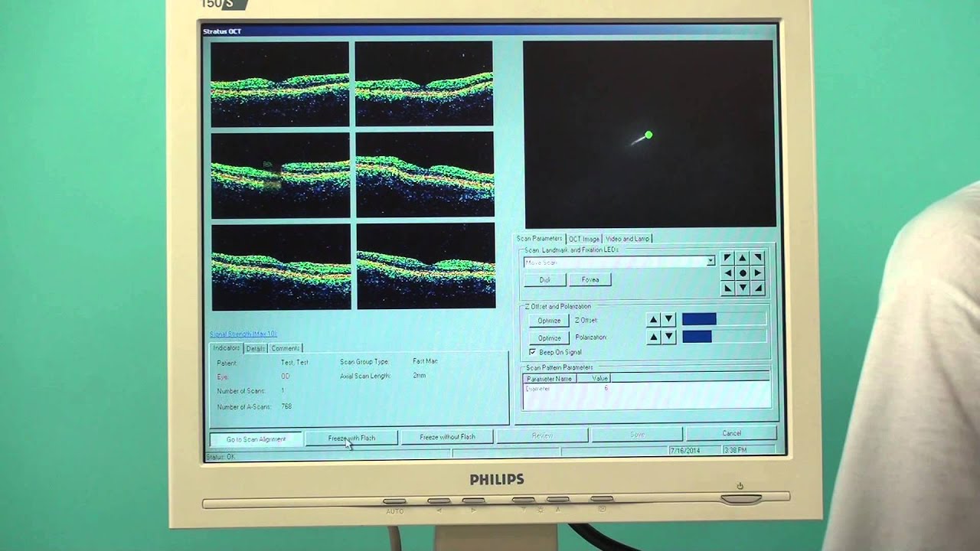Click Freeze with Flash button
The image size is (980, 551).
click(351, 438)
